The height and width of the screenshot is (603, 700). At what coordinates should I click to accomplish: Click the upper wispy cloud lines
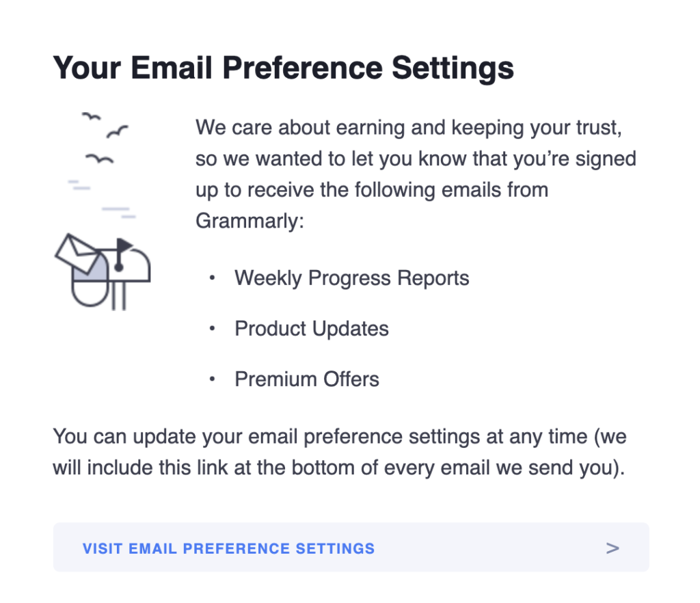tap(79, 185)
